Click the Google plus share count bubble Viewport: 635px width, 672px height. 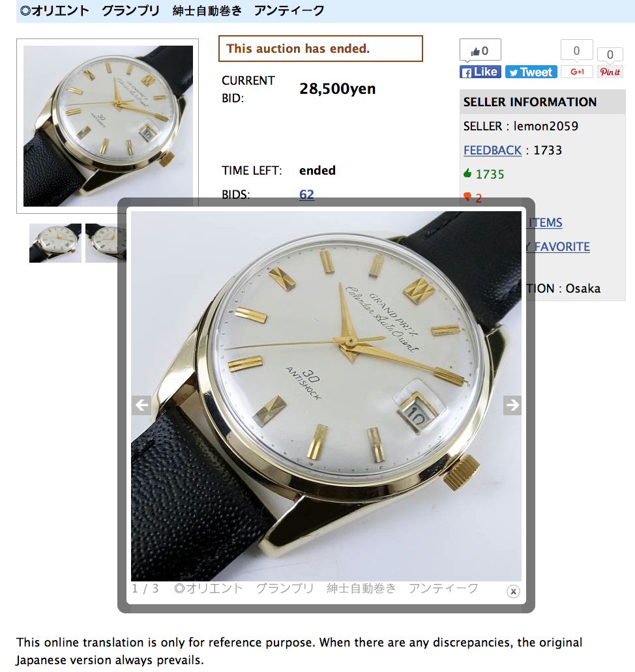click(x=577, y=51)
